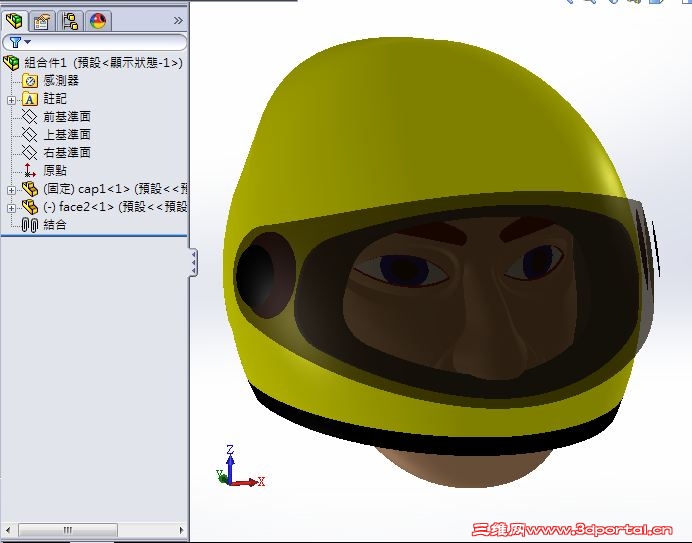Click the black visor pivot knob
This screenshot has width=692, height=543.
point(256,276)
